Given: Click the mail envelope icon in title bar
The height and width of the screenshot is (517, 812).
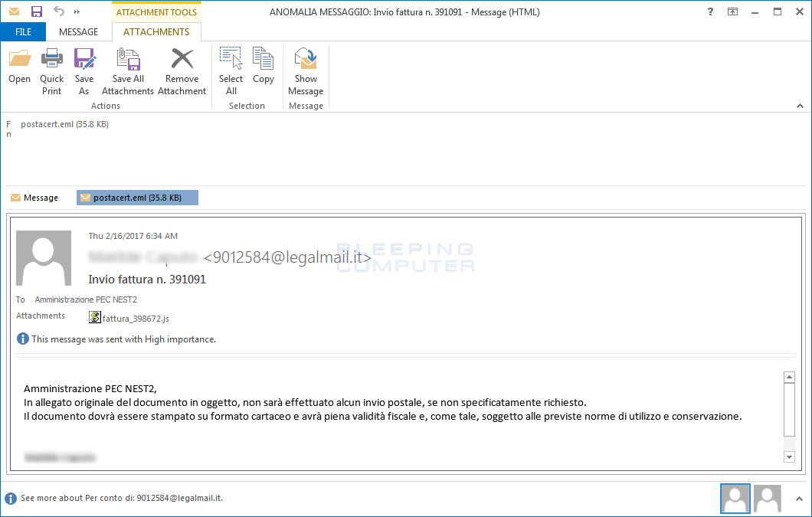Looking at the screenshot, I should click(x=15, y=11).
